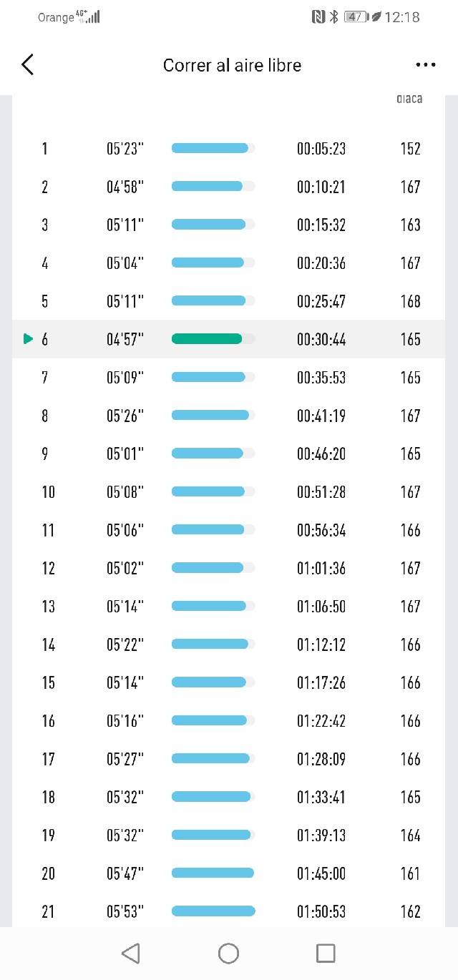458x980 pixels.
Task: Tap the 'Correr al aire libre' title
Action: pos(232,65)
